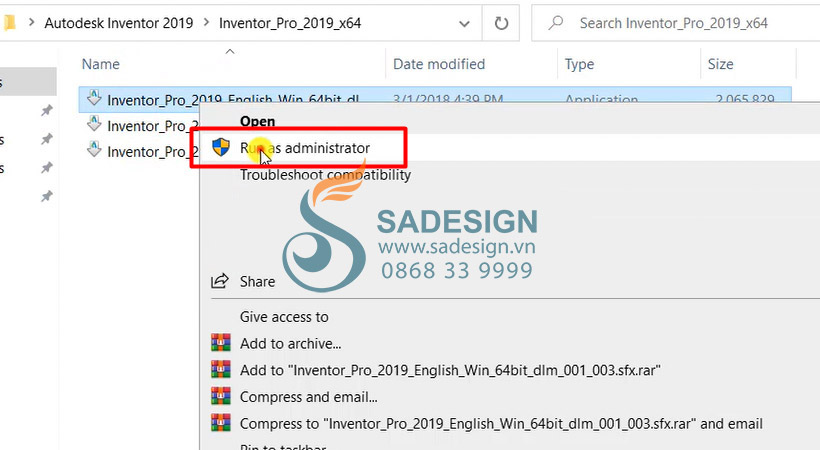Choose Add to Inventor_Pro_2019_English_Win_64bit_dlm_001_003.sfx.rar
The height and width of the screenshot is (450, 820).
450,370
